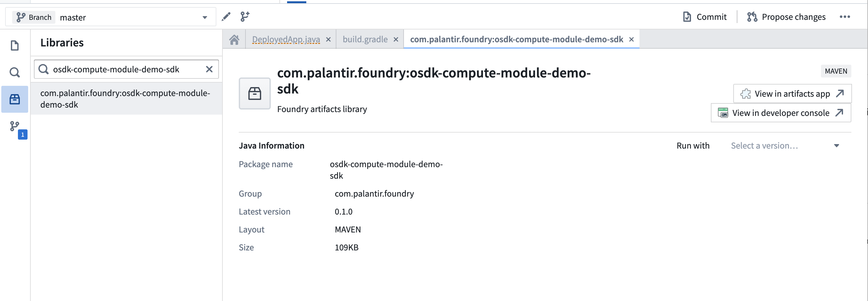Click the Foundry artifacts library package icon
Image resolution: width=868 pixels, height=301 pixels.
click(x=254, y=94)
